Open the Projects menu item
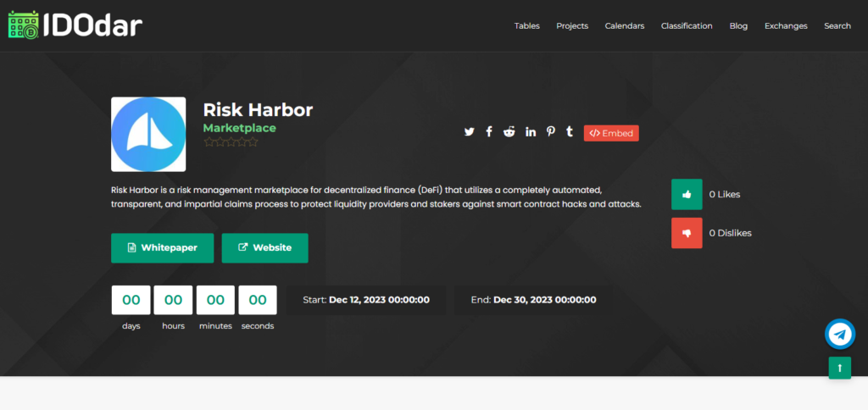 (x=572, y=26)
